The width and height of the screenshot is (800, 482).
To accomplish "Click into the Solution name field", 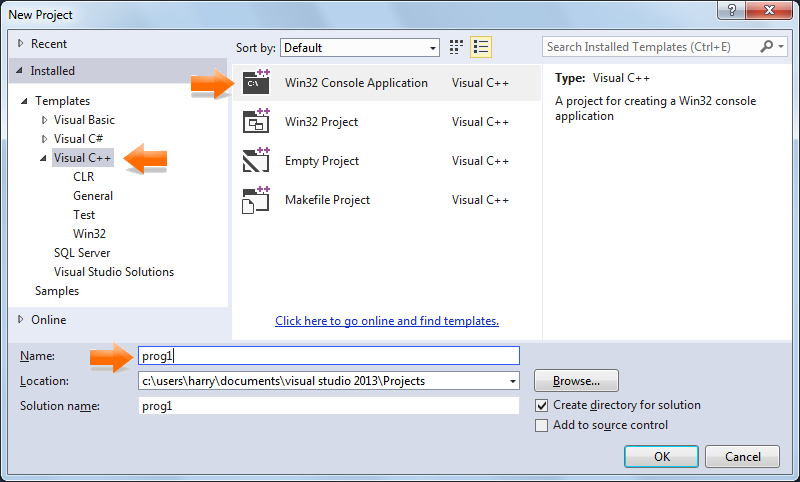I will click(x=328, y=406).
